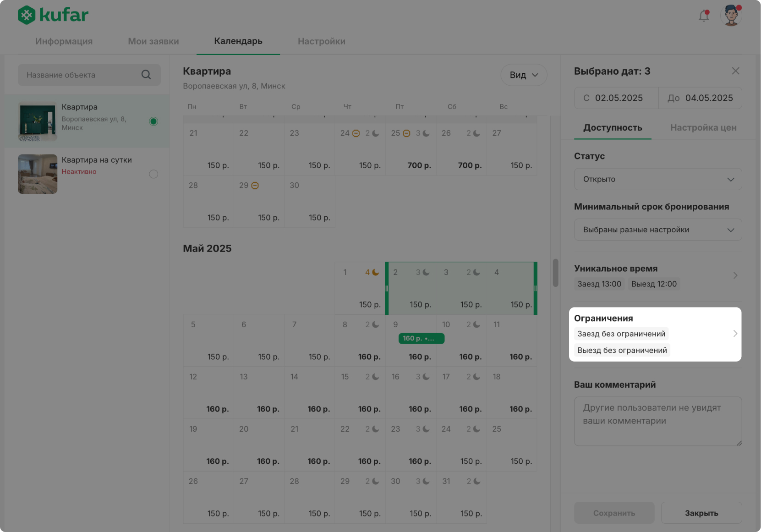Go to the Мои заявки tab
The height and width of the screenshot is (532, 761).
click(153, 41)
